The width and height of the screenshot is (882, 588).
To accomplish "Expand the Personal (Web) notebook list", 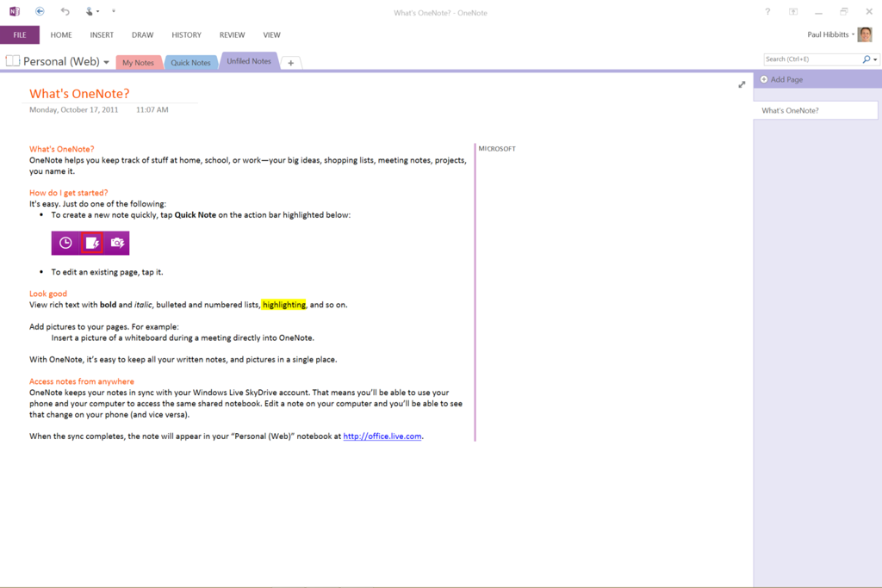I will 106,62.
